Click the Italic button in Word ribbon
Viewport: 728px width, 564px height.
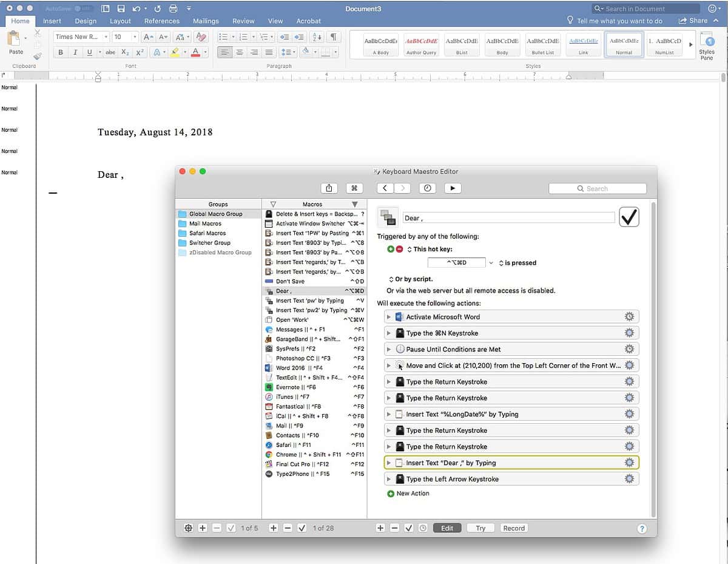click(x=75, y=53)
